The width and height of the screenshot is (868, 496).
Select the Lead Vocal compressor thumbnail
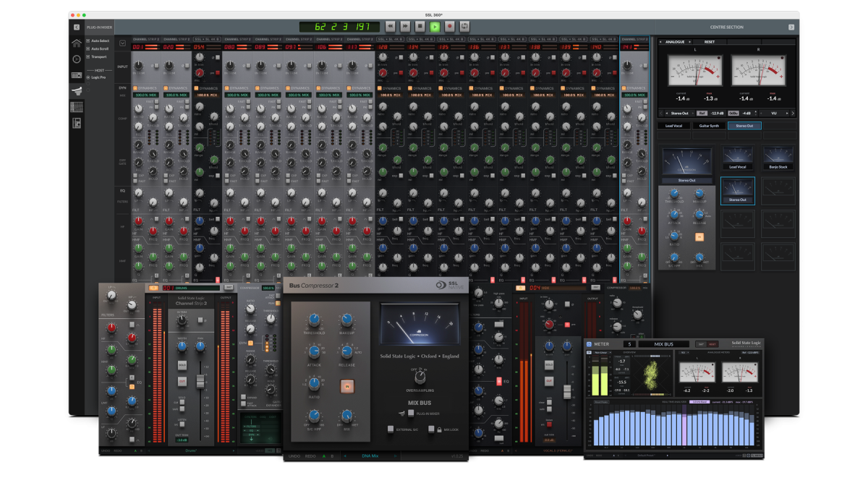coord(737,158)
